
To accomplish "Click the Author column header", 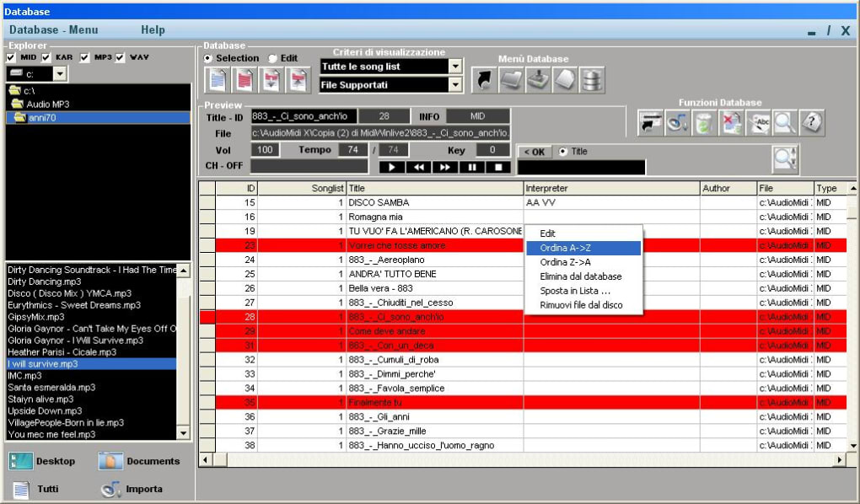I will tap(728, 188).
